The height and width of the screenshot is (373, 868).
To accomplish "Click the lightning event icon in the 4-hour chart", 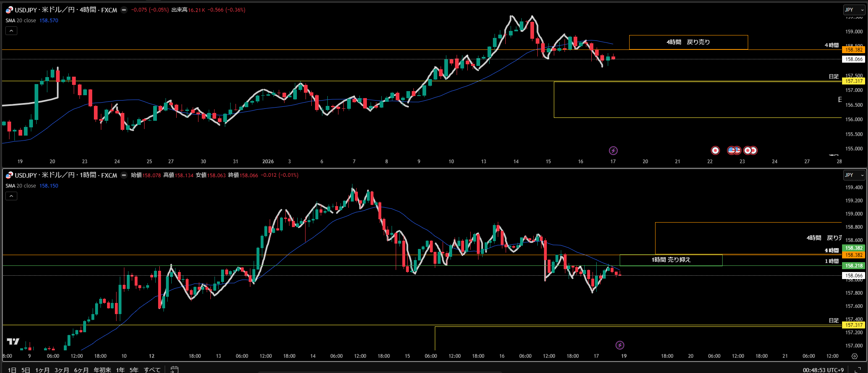I will 613,150.
